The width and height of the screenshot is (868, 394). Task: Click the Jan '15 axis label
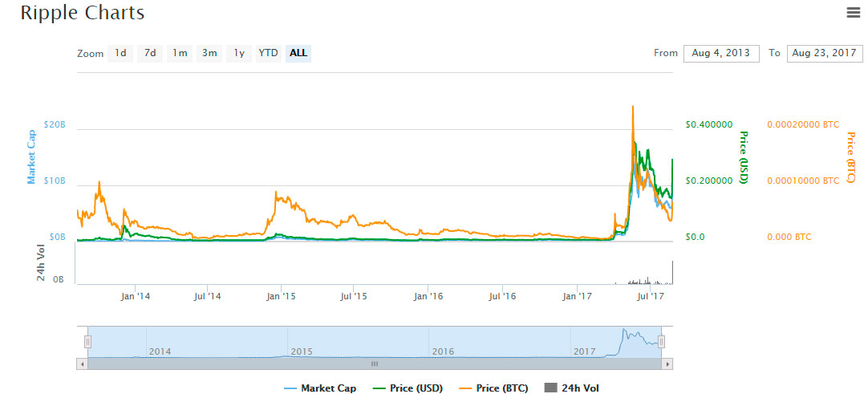pos(281,297)
